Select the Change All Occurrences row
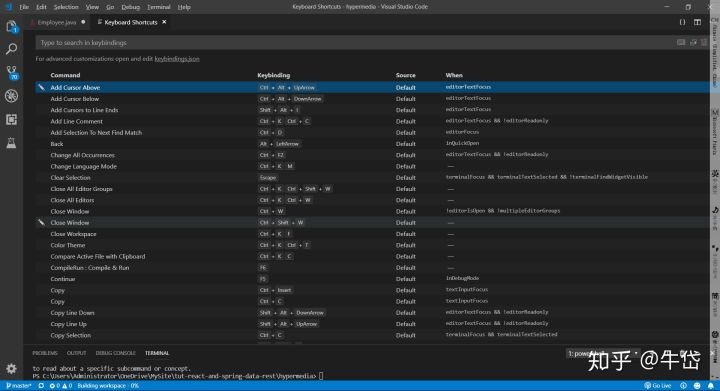The height and width of the screenshot is (391, 720). pyautogui.click(x=372, y=155)
